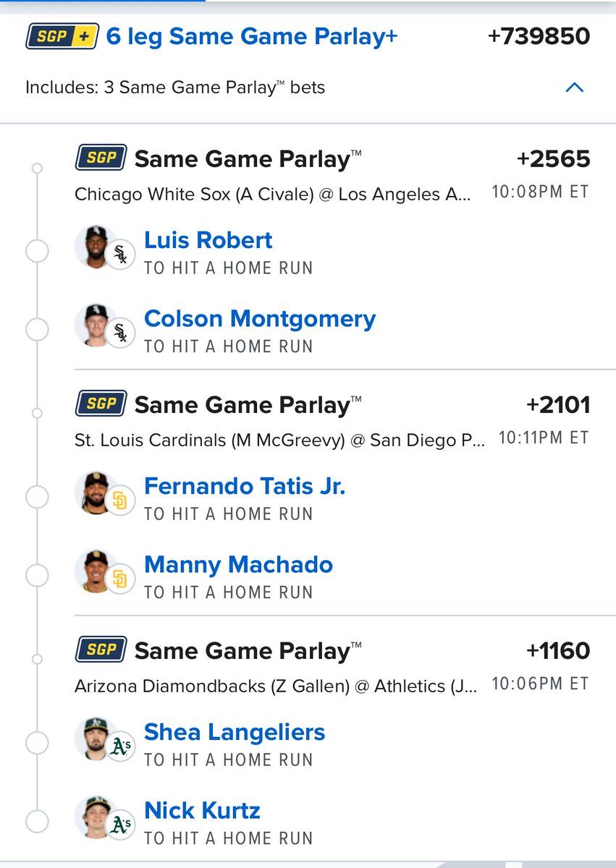616x868 pixels.
Task: Click the Includes 3 Same Game Parlay bets text
Action: click(175, 88)
